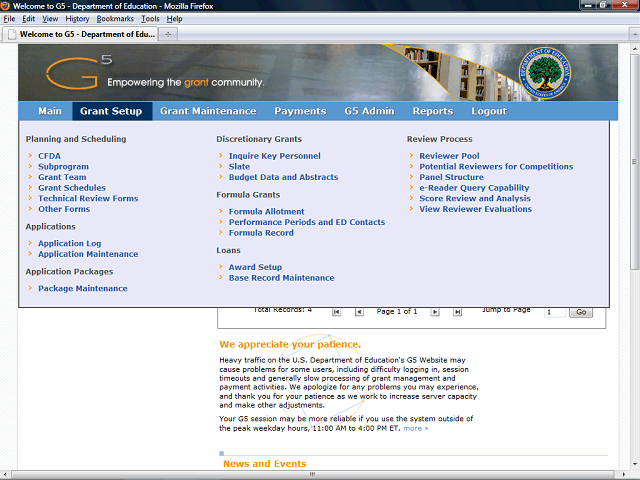This screenshot has height=480, width=640.
Task: Open the Package Maintenance link
Action: point(83,288)
